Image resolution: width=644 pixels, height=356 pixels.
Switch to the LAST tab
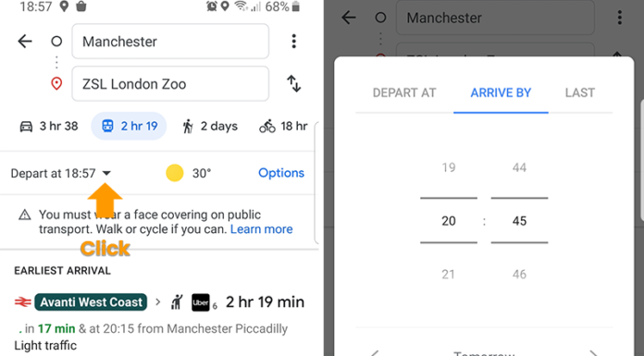[x=580, y=92]
